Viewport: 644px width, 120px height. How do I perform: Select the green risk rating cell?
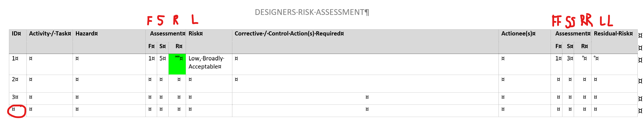coord(177,64)
